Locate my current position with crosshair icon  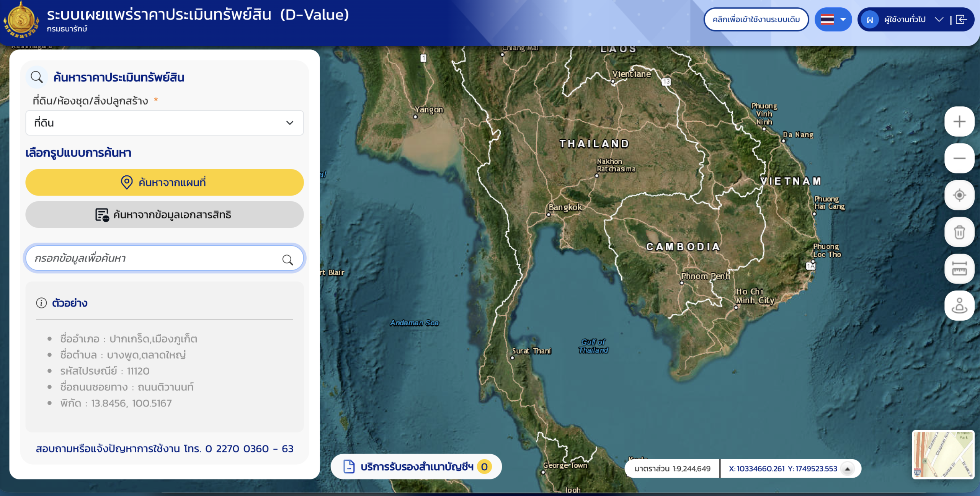click(959, 195)
